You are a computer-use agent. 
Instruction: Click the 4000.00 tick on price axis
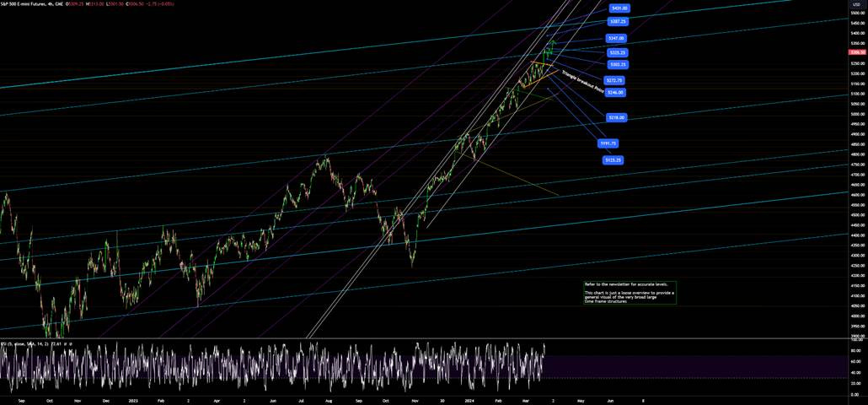click(x=858, y=316)
